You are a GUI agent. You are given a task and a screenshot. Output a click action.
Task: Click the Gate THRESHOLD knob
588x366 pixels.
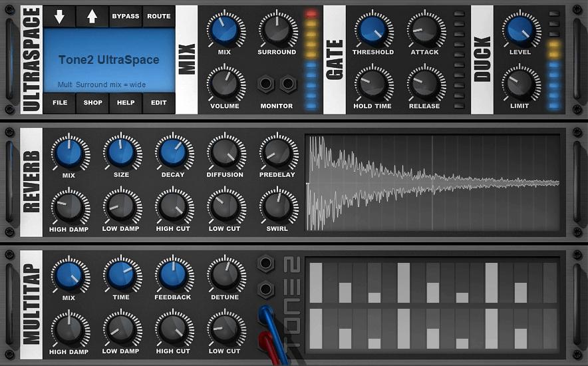[x=372, y=29]
